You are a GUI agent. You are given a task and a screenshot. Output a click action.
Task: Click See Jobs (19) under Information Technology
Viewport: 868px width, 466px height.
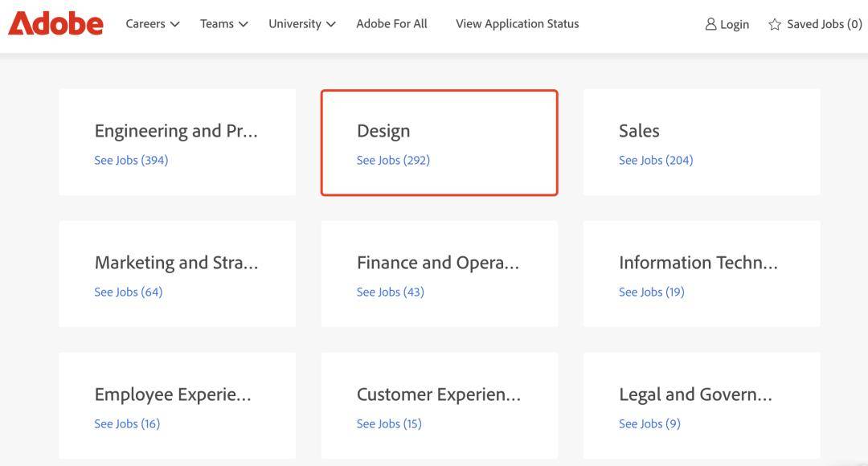(x=652, y=292)
